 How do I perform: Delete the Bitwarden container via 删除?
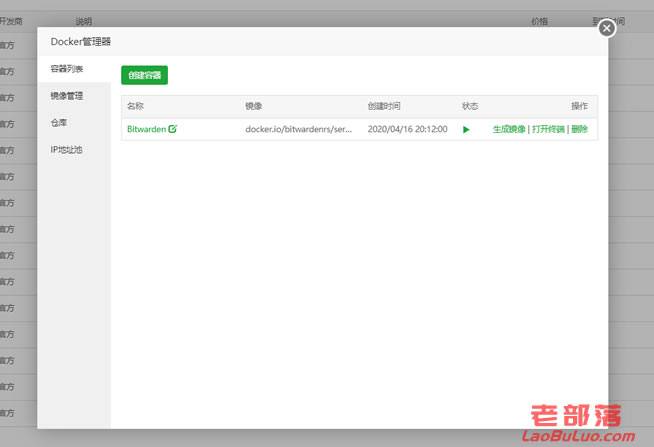[x=580, y=129]
